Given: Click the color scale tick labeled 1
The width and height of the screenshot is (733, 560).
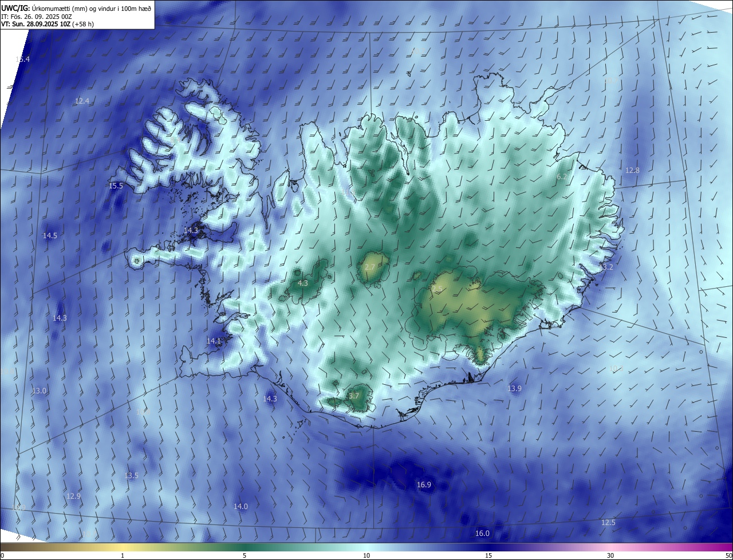Looking at the screenshot, I should [123, 556].
